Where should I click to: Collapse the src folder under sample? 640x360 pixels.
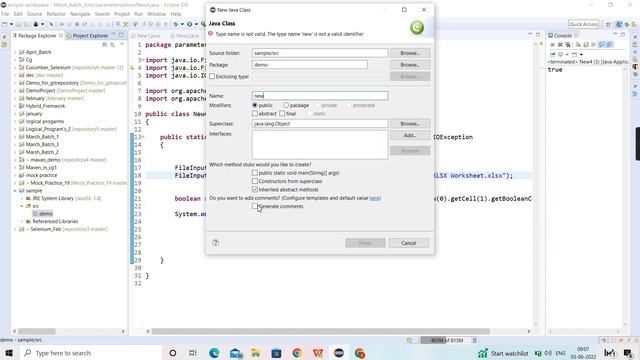tap(22, 206)
